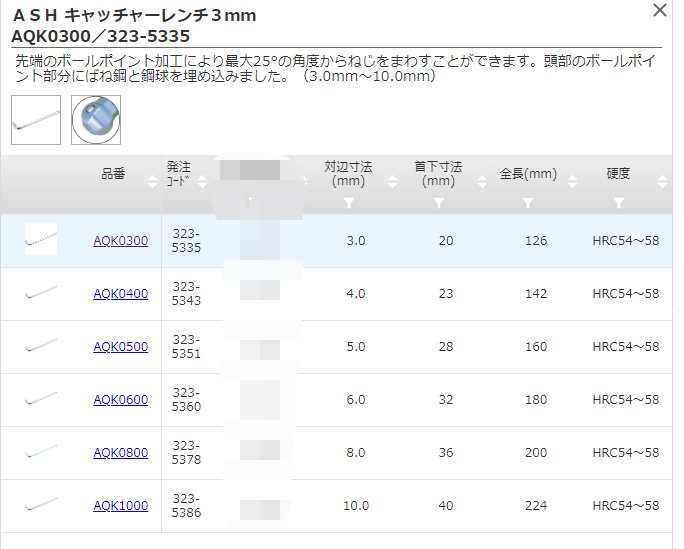Open product link AQK0800
This screenshot has width=684, height=549.
coord(120,452)
